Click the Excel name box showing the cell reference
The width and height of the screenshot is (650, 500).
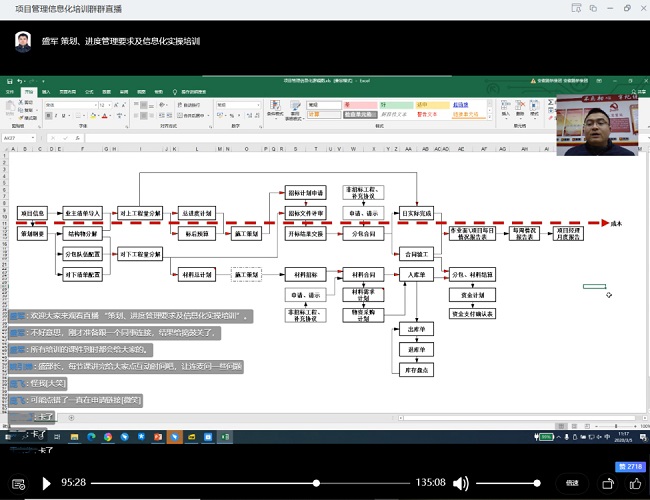[x=14, y=138]
